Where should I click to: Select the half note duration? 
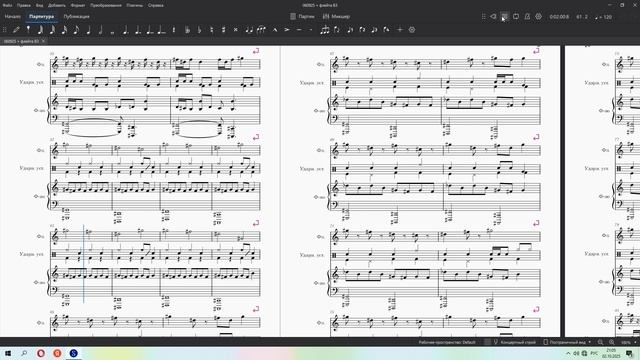pos(100,29)
